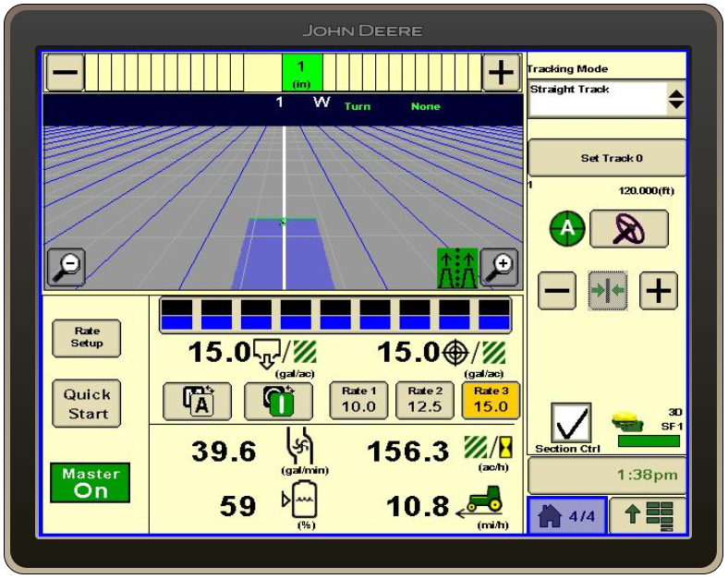Toggle the Section Ctrl checkbox

pos(571,423)
